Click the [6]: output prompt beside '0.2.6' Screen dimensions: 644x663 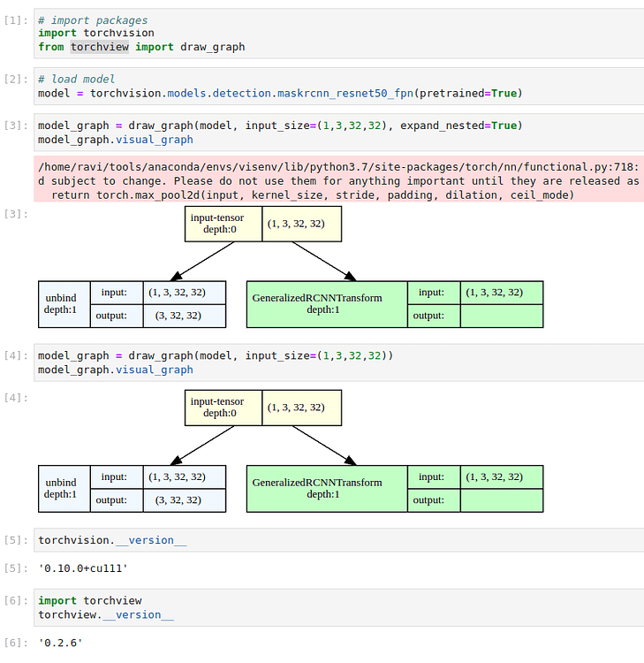17,643
